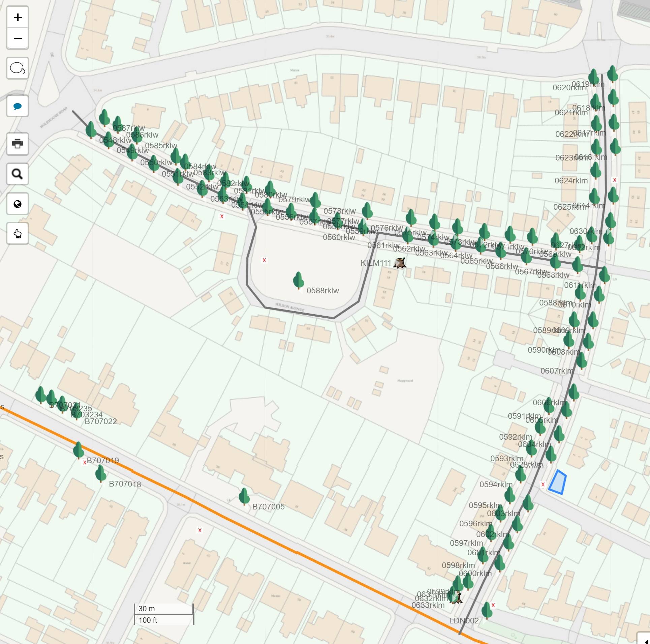The height and width of the screenshot is (644, 650).
Task: Click the label 0592rklm
Action: (x=516, y=437)
